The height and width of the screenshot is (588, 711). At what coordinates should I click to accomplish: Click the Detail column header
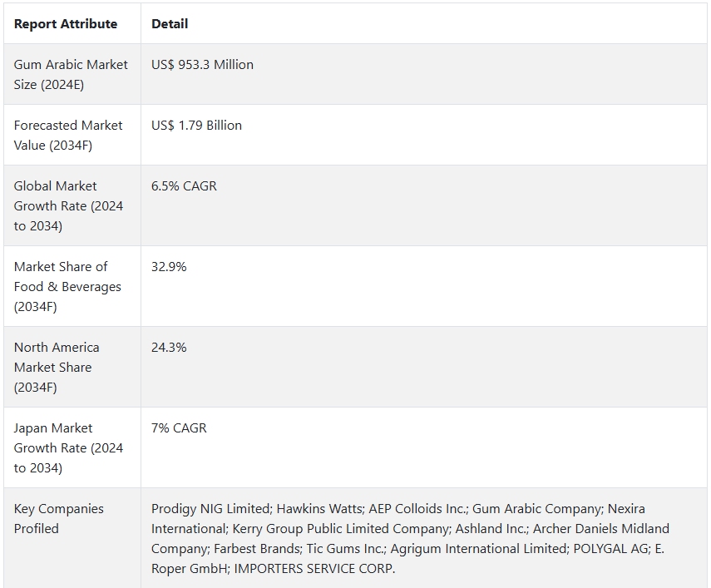[170, 24]
